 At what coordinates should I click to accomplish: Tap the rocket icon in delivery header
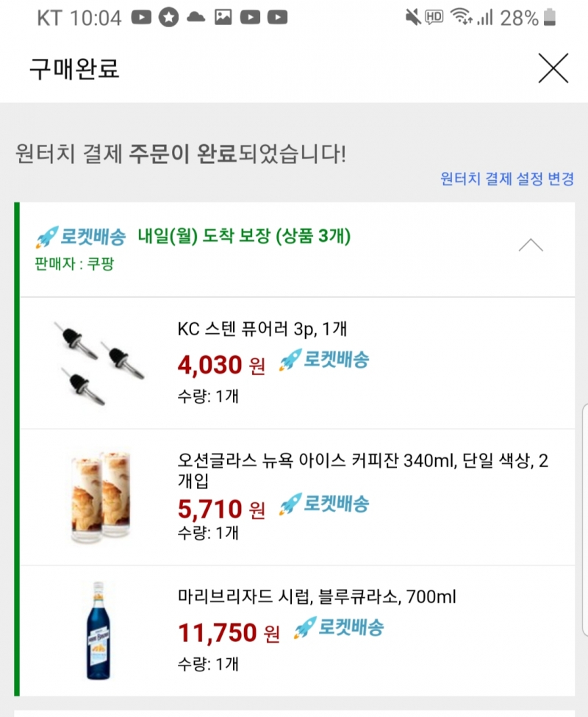46,238
